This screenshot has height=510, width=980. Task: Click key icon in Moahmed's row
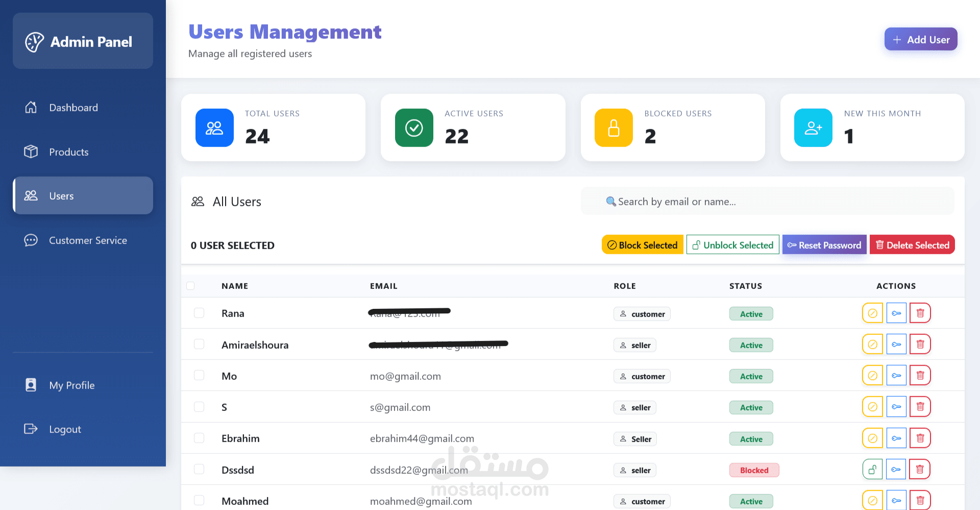tap(896, 500)
